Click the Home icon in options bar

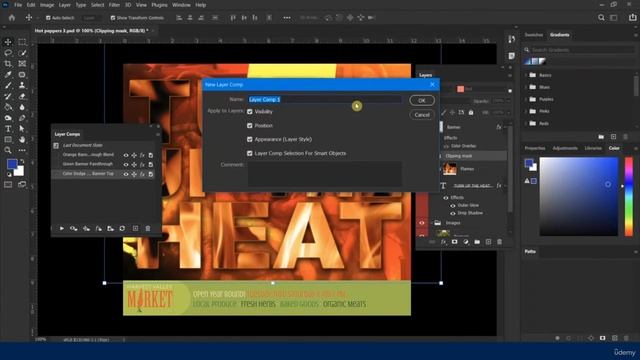pyautogui.click(x=12, y=18)
